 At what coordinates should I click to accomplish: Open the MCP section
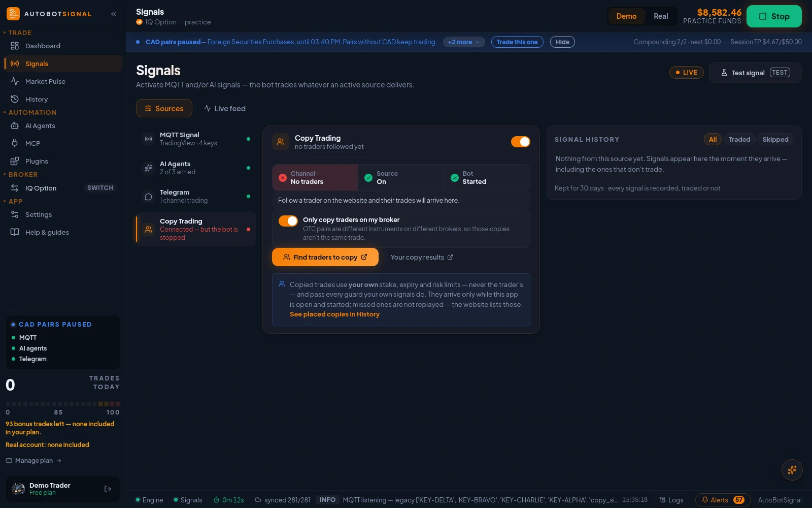click(x=63, y=143)
